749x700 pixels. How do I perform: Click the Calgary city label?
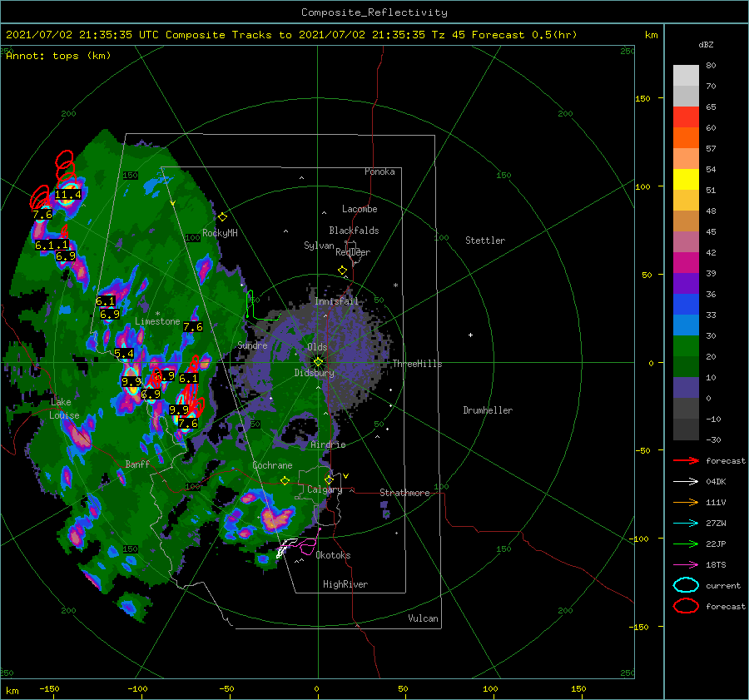325,489
